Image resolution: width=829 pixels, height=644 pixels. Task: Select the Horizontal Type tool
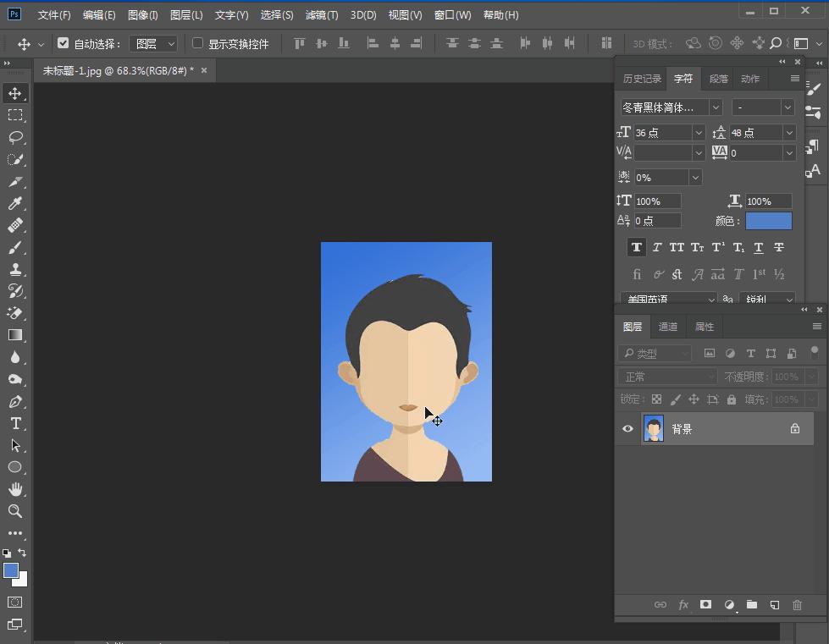(15, 423)
